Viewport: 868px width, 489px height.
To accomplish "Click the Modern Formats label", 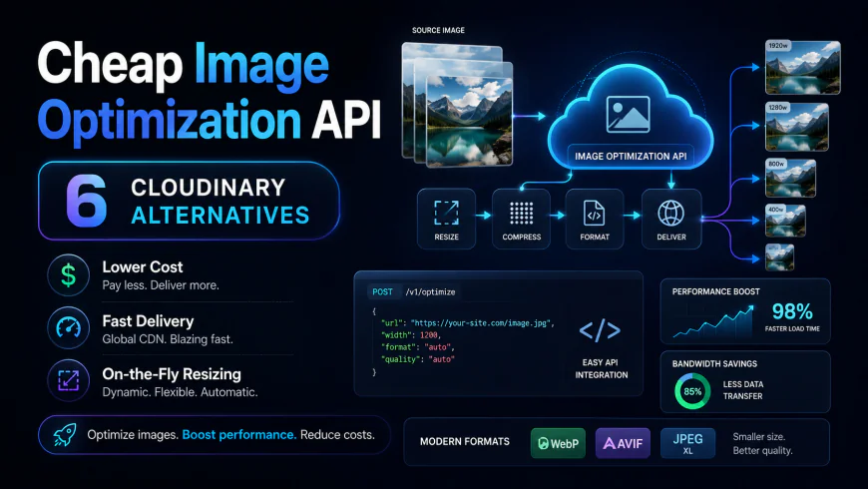I will 465,441.
